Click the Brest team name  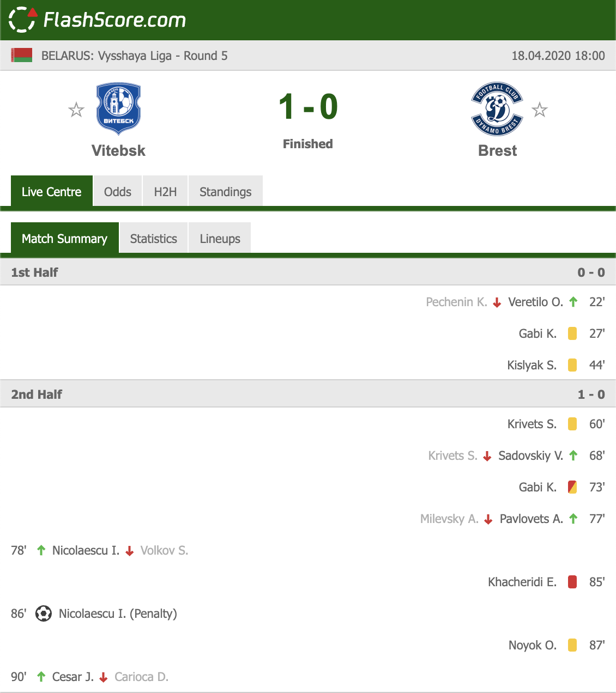(x=497, y=150)
